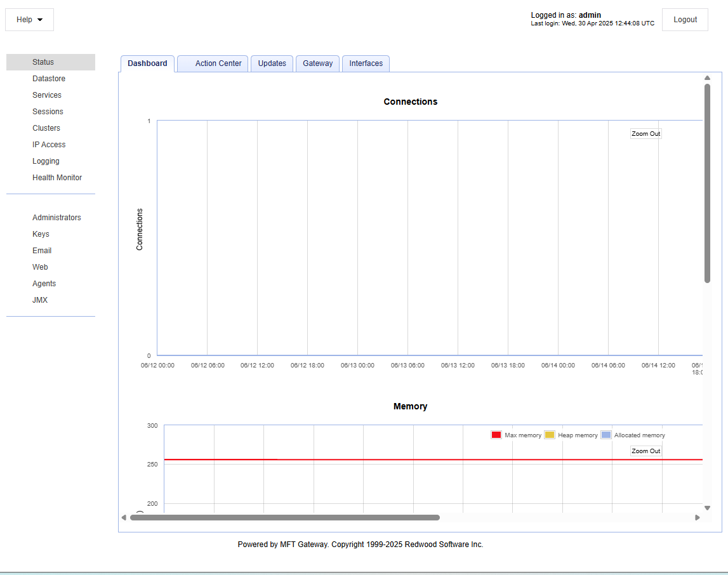The height and width of the screenshot is (575, 728).
Task: Open the JMX sidebar link
Action: click(40, 300)
